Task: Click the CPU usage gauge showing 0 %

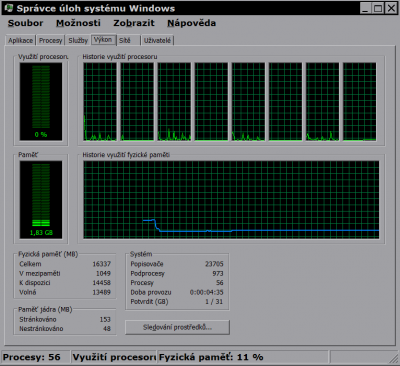Action: tap(41, 102)
